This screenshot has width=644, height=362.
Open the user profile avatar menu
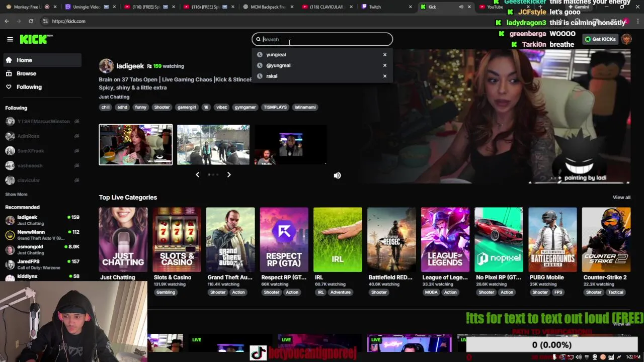coord(626,39)
